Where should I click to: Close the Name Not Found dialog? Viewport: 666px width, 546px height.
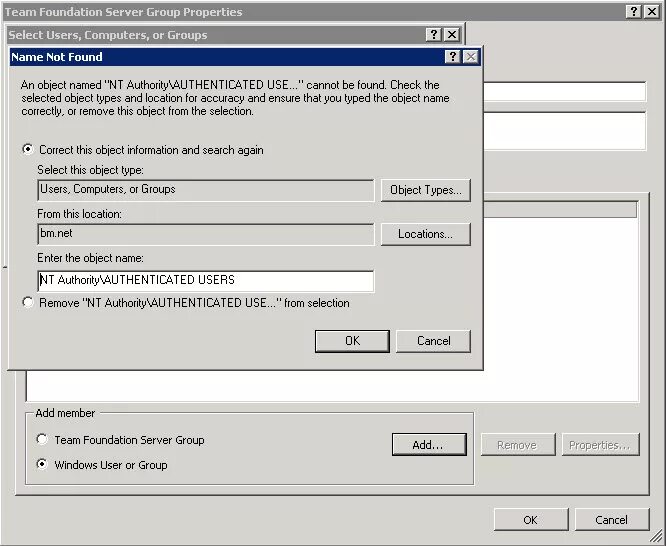point(471,57)
